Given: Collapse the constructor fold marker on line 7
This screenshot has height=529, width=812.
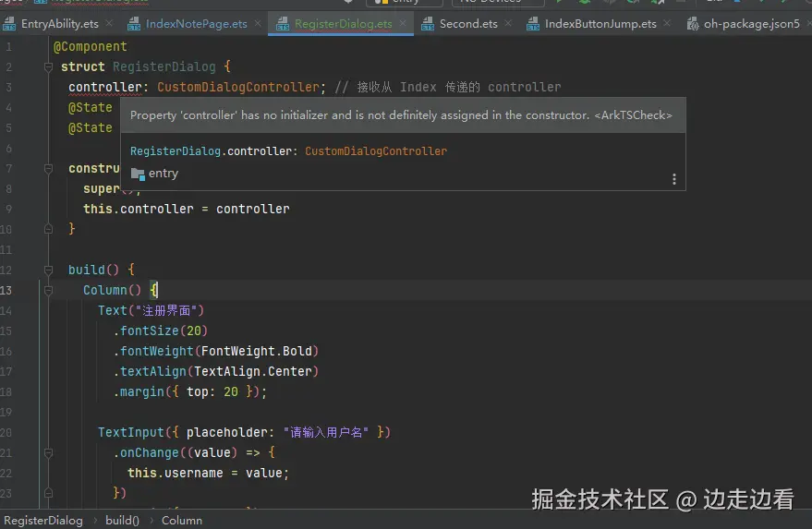Looking at the screenshot, I should [48, 168].
